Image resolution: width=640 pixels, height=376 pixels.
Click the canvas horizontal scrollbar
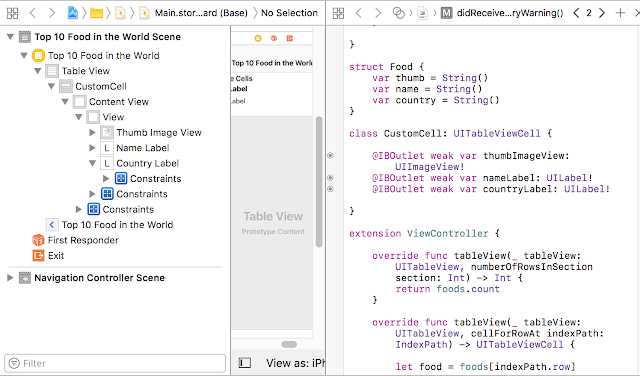pos(289,344)
